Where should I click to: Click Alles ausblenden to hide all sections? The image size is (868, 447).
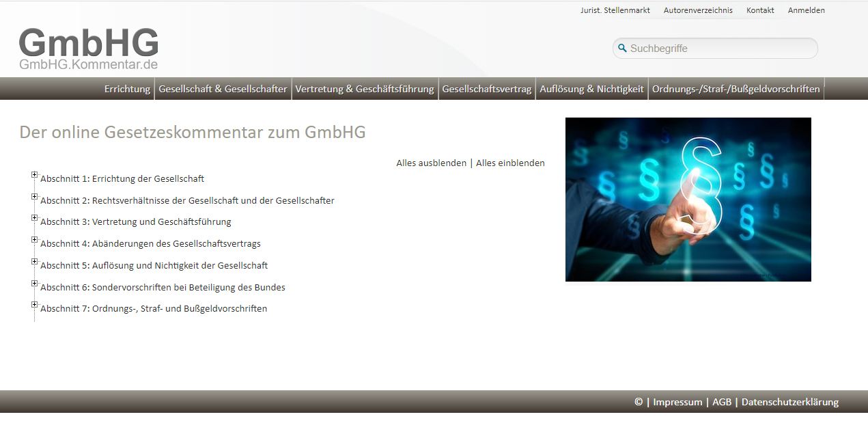tap(431, 163)
